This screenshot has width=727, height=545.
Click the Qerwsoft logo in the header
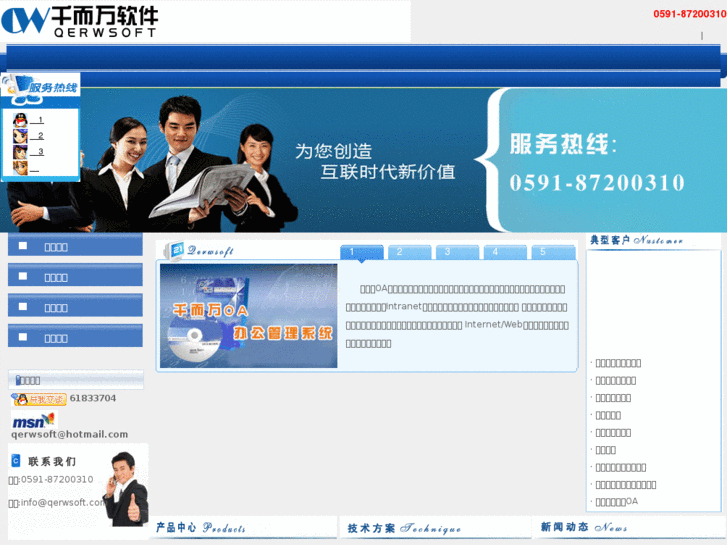(x=80, y=21)
